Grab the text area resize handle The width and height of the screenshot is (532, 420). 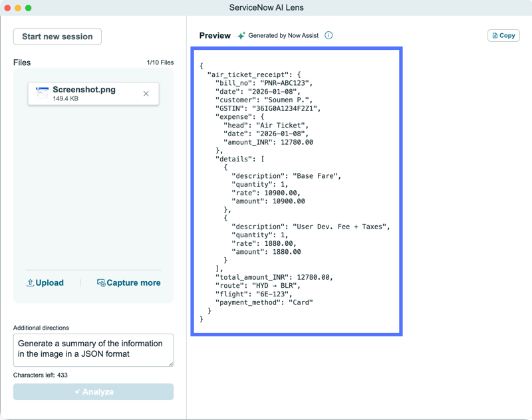coord(171,364)
